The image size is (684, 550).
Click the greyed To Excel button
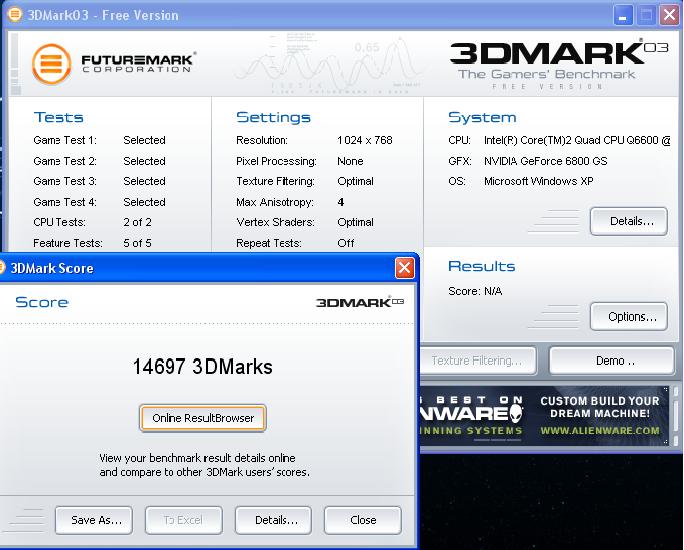[184, 520]
